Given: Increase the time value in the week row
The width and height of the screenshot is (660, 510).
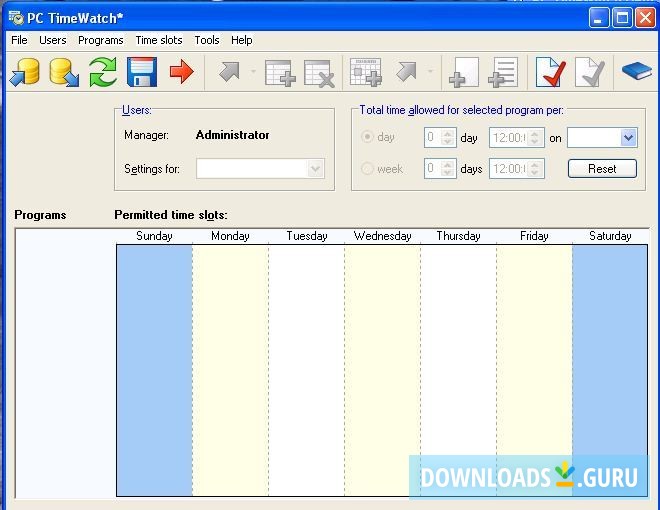Looking at the screenshot, I should (x=535, y=165).
